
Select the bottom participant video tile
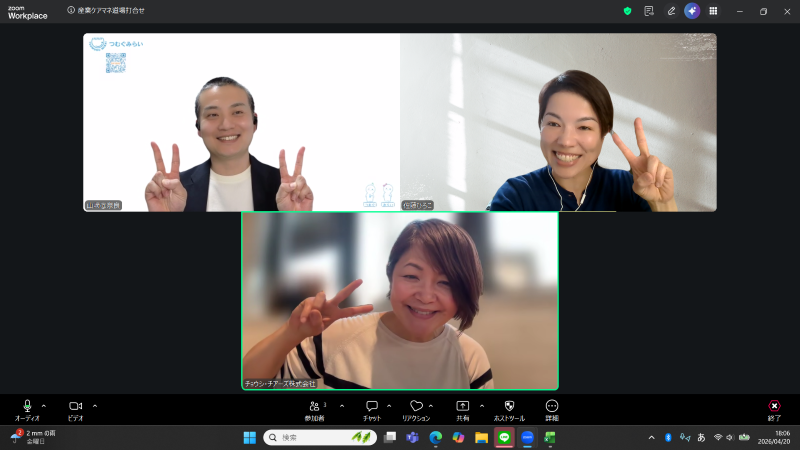[x=400, y=300]
